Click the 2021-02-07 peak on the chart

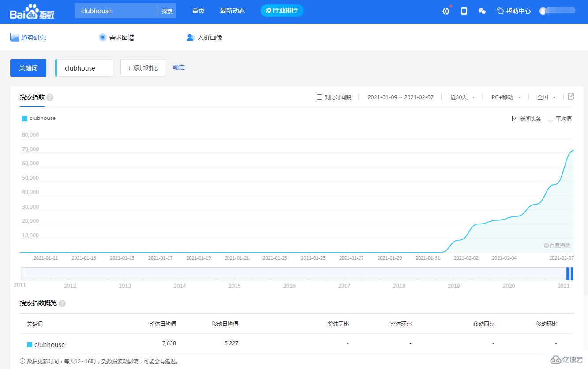point(573,150)
